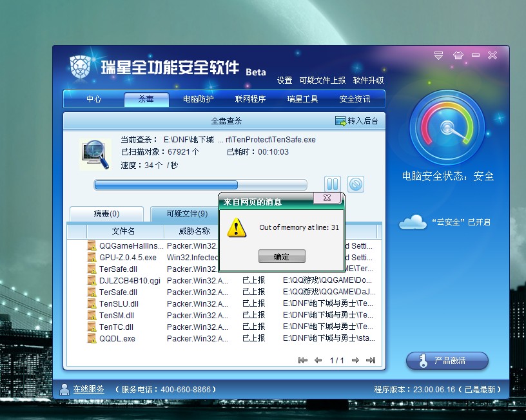
Task: Click file icon beside TenTC.dll
Action: 92,327
